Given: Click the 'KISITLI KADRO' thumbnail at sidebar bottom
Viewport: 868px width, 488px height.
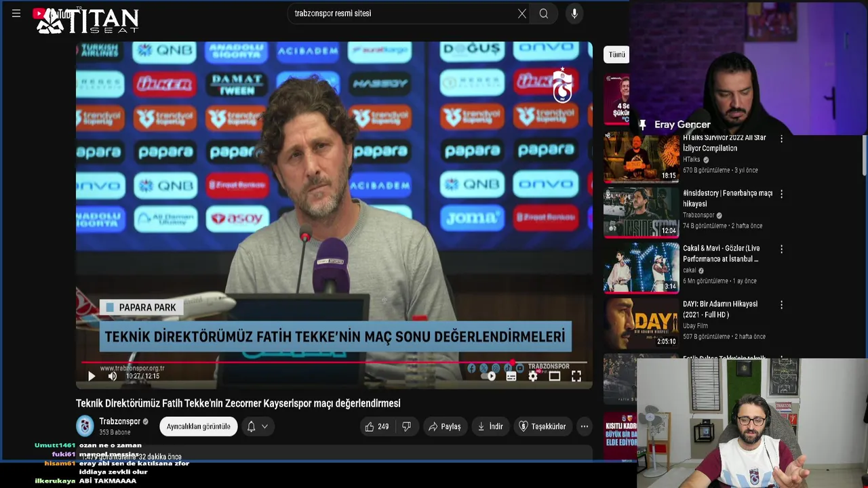Looking at the screenshot, I should (x=620, y=436).
